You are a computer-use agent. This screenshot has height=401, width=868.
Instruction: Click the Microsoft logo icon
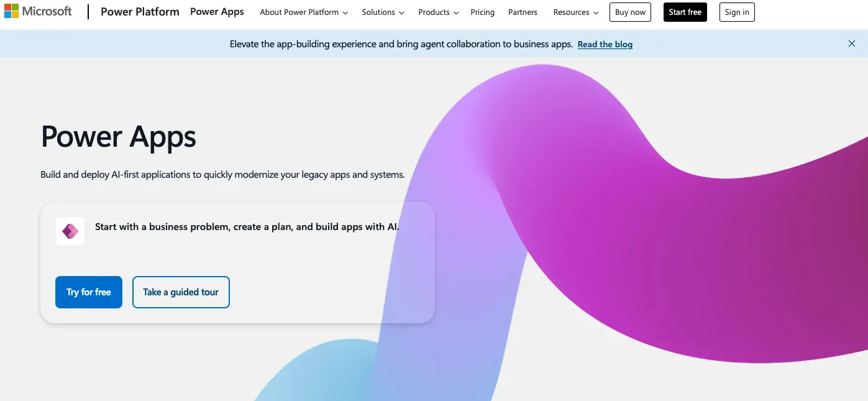11,12
